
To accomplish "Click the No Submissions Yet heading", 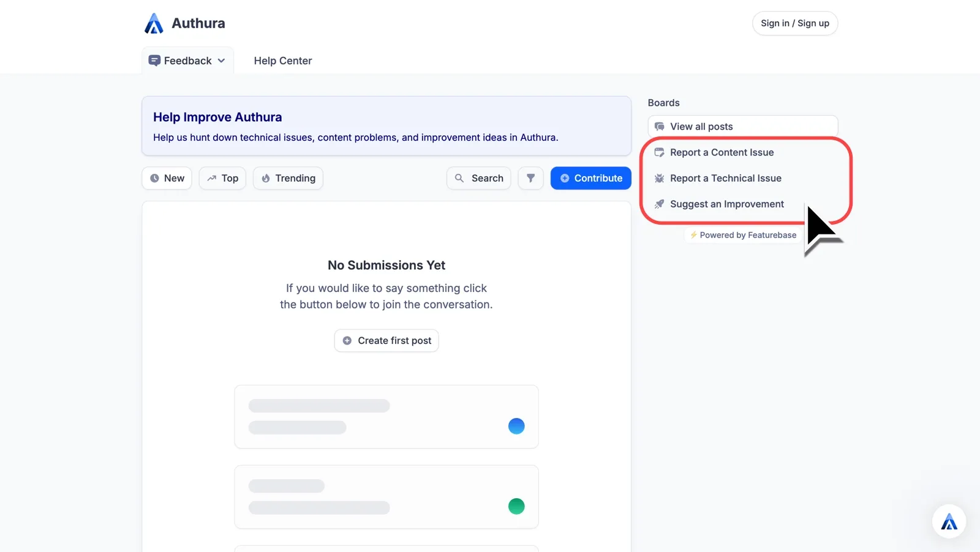I will [386, 265].
